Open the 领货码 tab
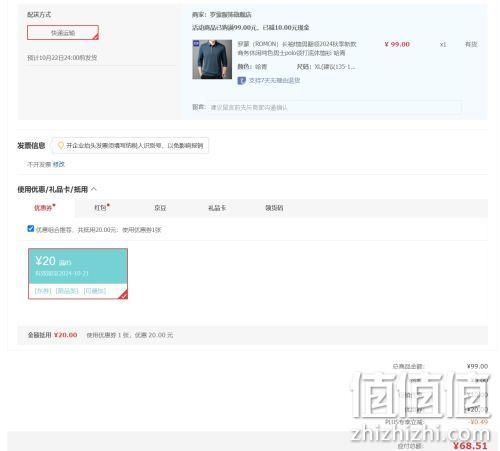This screenshot has width=500, height=451. point(274,208)
